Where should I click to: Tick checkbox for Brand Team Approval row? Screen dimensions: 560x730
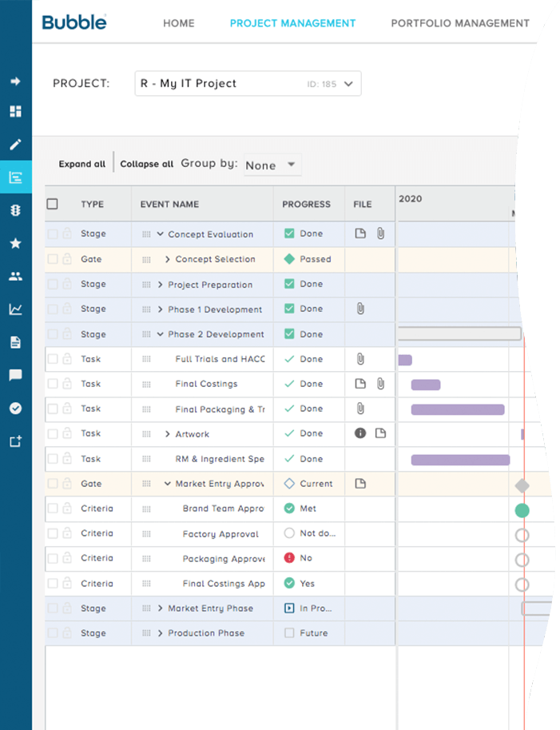(x=53, y=509)
